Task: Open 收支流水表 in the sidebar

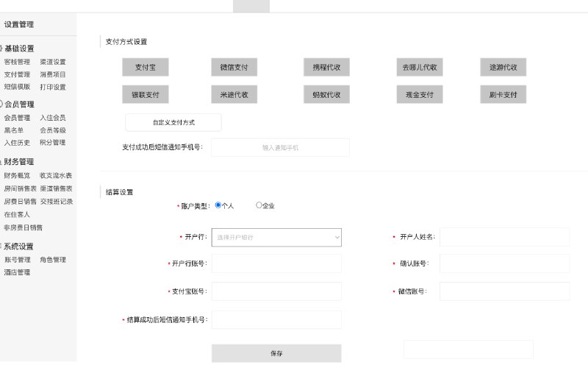Action: pos(56,175)
